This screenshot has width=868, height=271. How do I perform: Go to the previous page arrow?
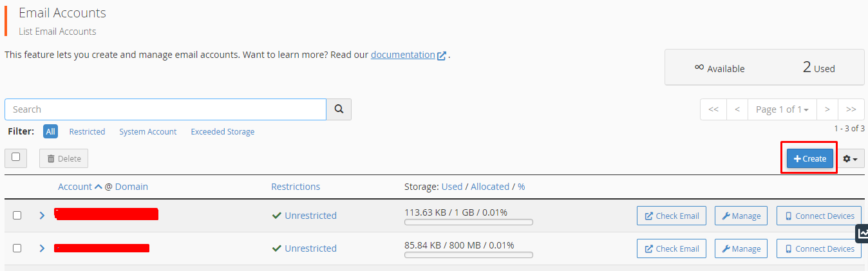[x=737, y=109]
